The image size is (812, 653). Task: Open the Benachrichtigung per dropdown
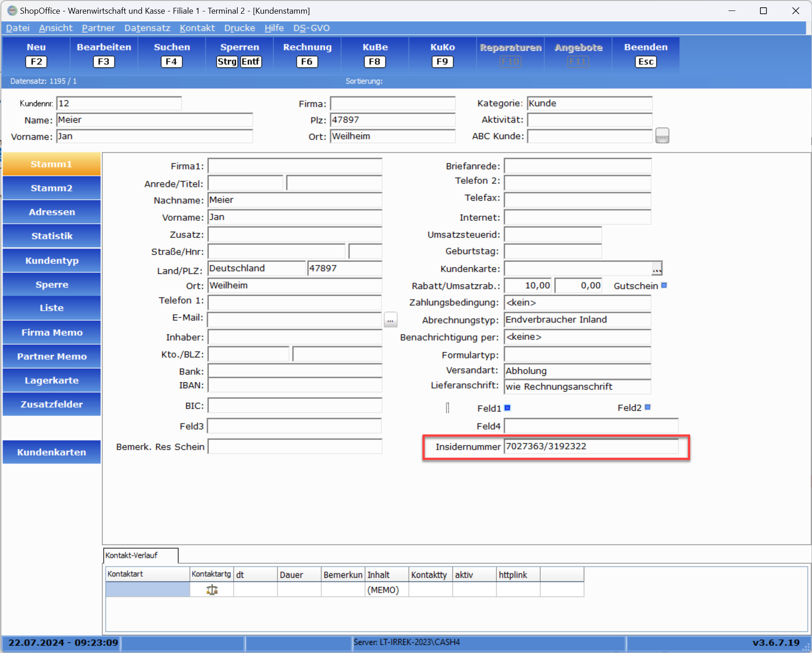pyautogui.click(x=578, y=337)
